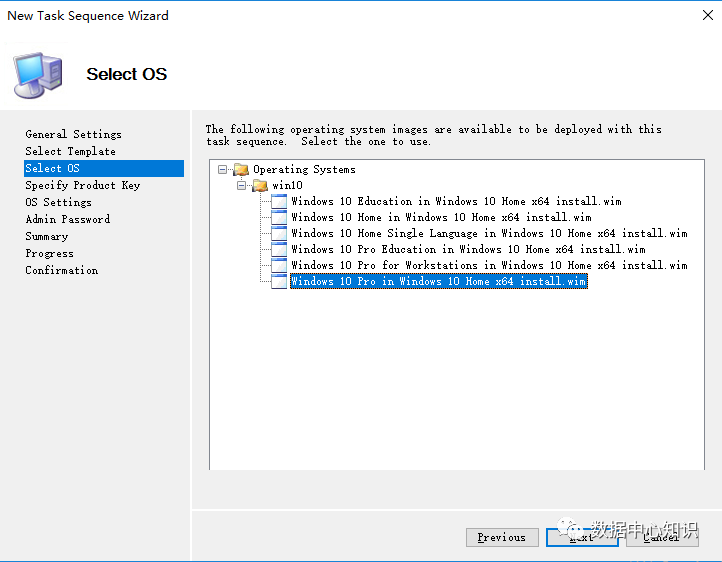Collapse the win10 folder node
Screen dimensions: 722x562
point(242,186)
